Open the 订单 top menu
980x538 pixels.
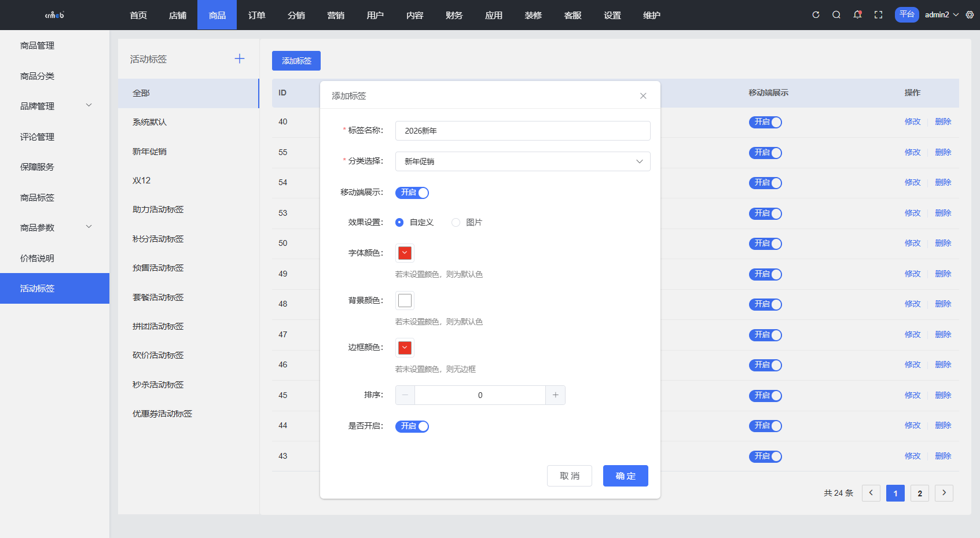tap(256, 15)
